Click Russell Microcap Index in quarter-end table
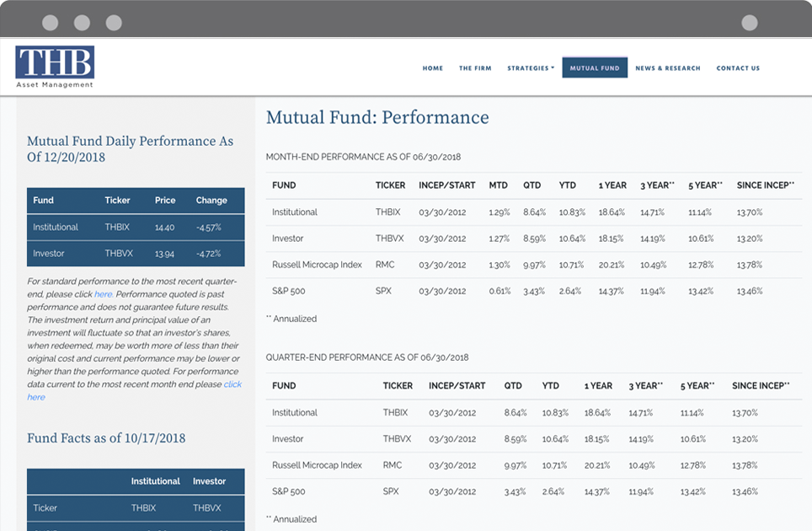Image resolution: width=812 pixels, height=531 pixels. 317,465
